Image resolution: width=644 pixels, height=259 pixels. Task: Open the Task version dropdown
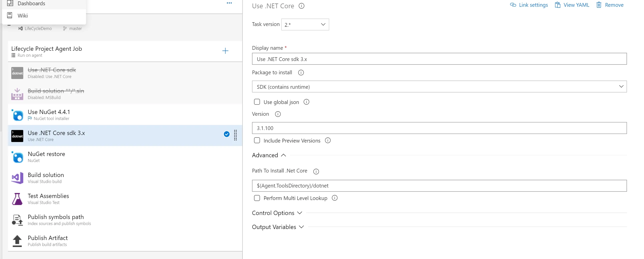point(305,24)
